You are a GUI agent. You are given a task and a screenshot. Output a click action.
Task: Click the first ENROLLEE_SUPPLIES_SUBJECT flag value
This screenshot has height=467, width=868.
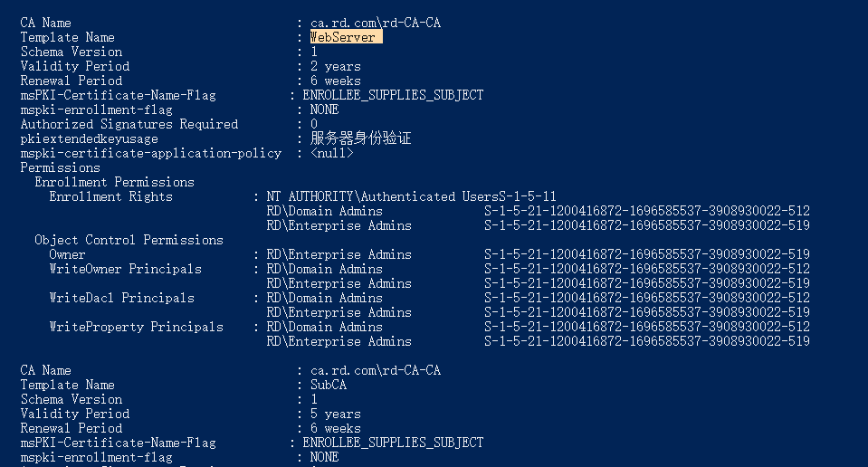[393, 95]
